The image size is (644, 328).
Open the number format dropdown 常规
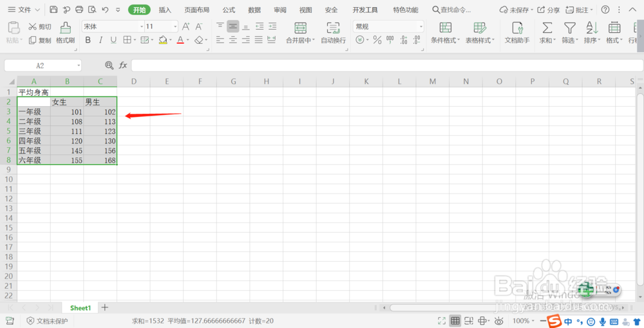[421, 26]
